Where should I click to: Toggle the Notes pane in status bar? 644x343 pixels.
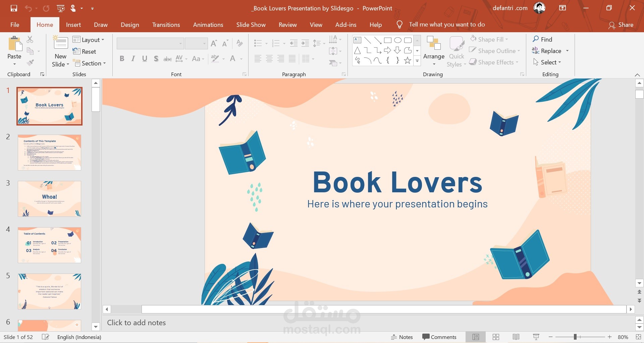pyautogui.click(x=402, y=337)
